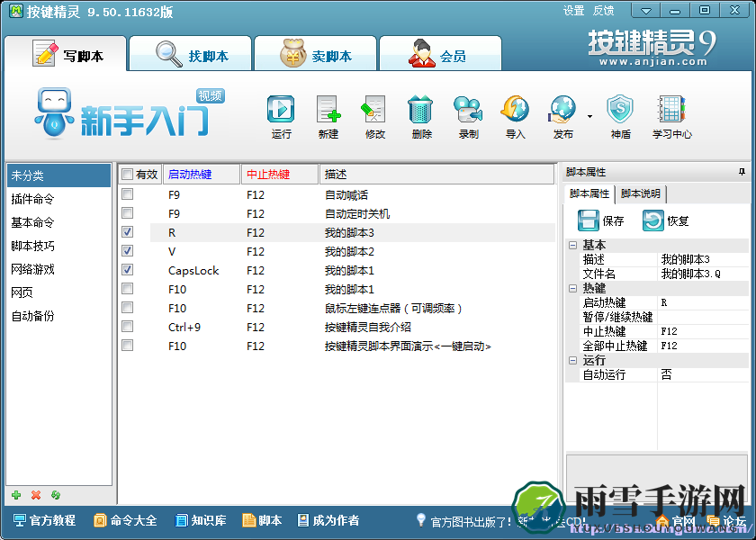756x540 pixels.
Task: Click 设置 in the title bar
Action: pos(574,11)
